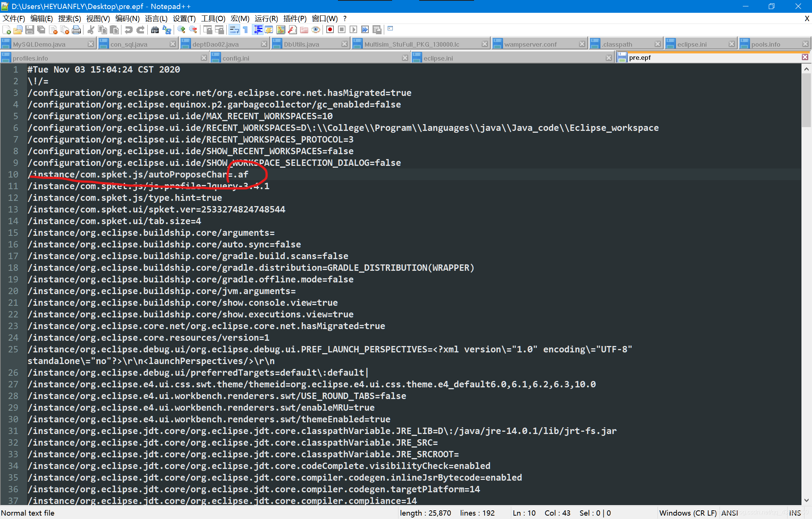
Task: Open the ? help menu
Action: pos(345,19)
